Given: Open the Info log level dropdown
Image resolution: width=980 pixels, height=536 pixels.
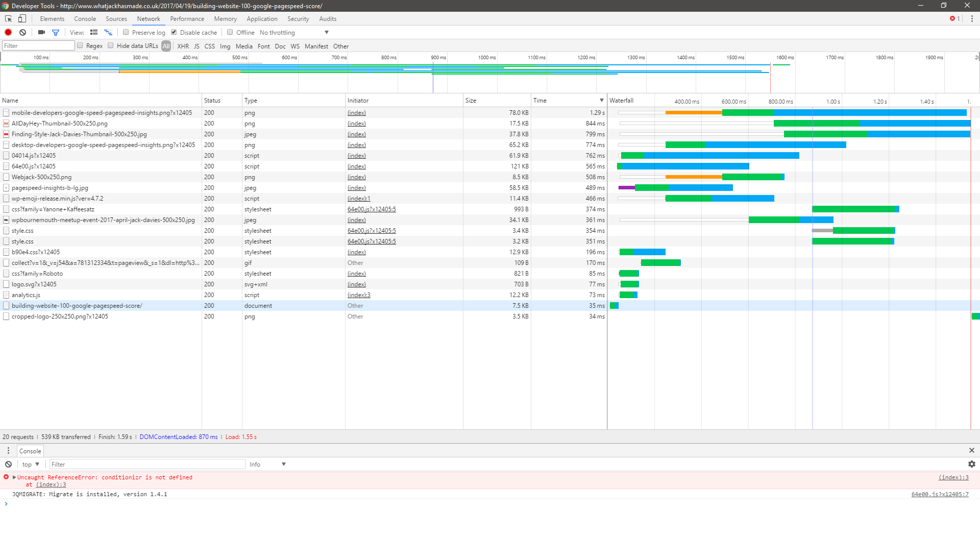Looking at the screenshot, I should coord(267,464).
